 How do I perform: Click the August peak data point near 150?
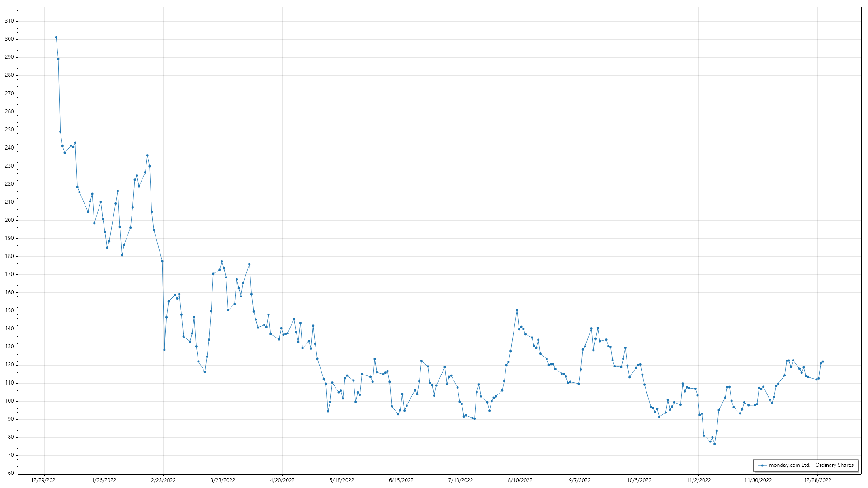coord(517,310)
